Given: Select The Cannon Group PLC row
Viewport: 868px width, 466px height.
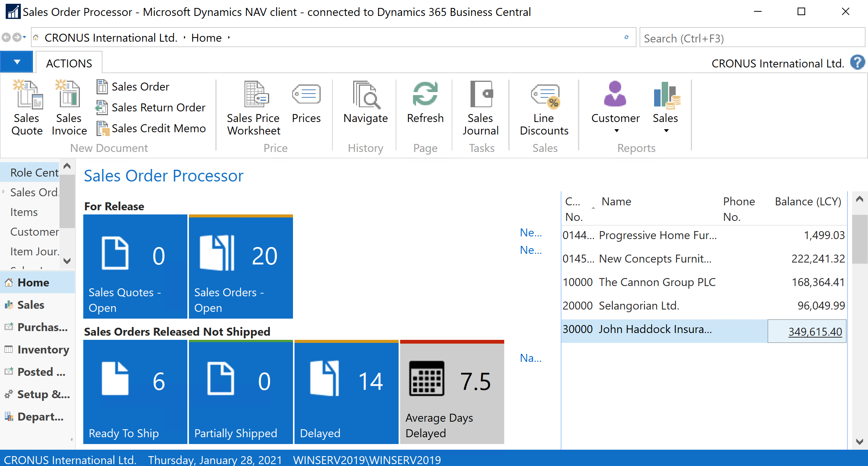Looking at the screenshot, I should [x=703, y=282].
